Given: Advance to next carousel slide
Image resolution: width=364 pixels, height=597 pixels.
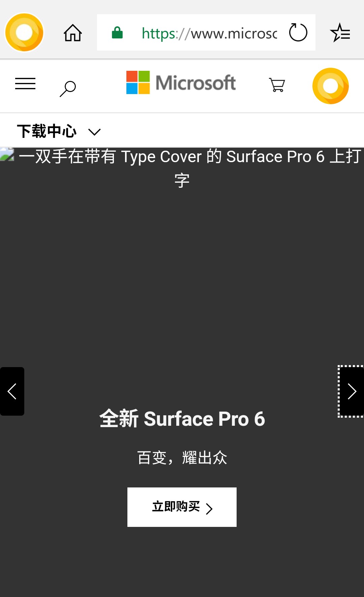Looking at the screenshot, I should tap(351, 391).
